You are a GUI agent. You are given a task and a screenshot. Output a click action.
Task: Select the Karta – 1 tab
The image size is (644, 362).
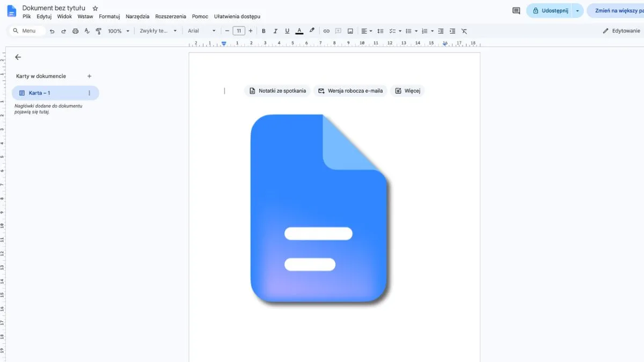[55, 93]
